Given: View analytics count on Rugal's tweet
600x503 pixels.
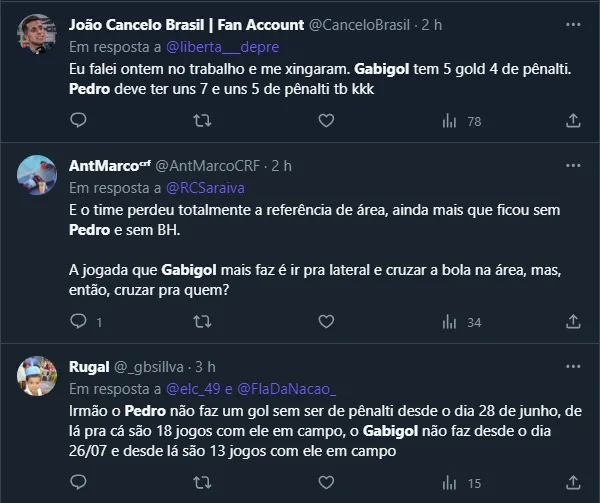Looking at the screenshot, I should click(x=460, y=484).
